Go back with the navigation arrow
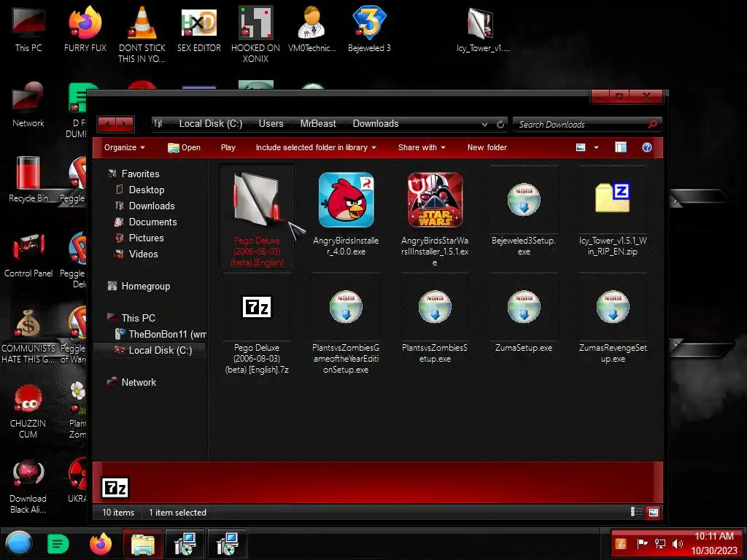Viewport: 747px width, 560px height. (107, 124)
